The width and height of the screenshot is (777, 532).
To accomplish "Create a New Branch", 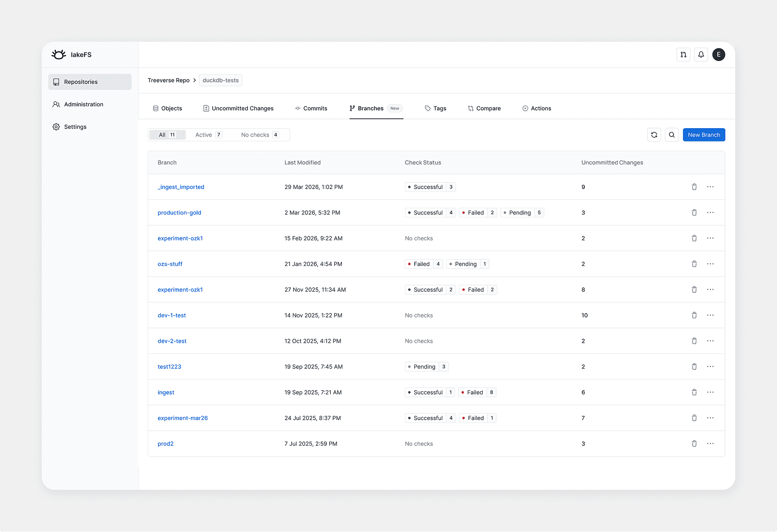I will pos(704,134).
